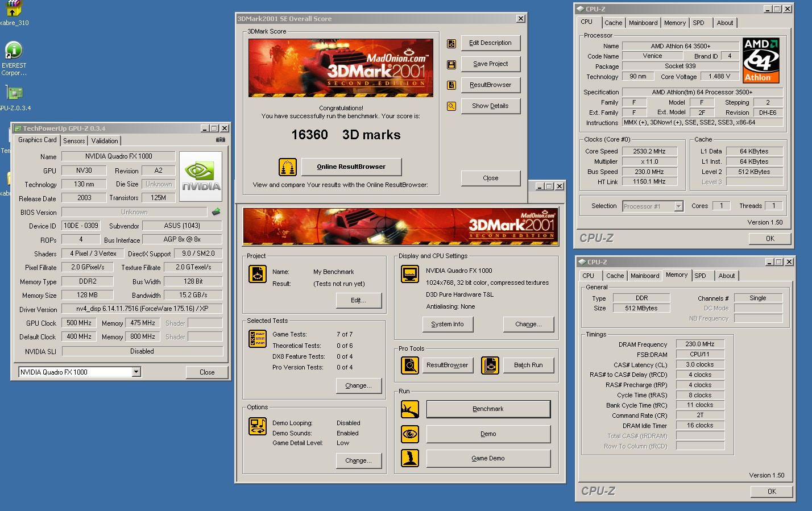Click the CPU-Z Specification field value

click(702, 93)
